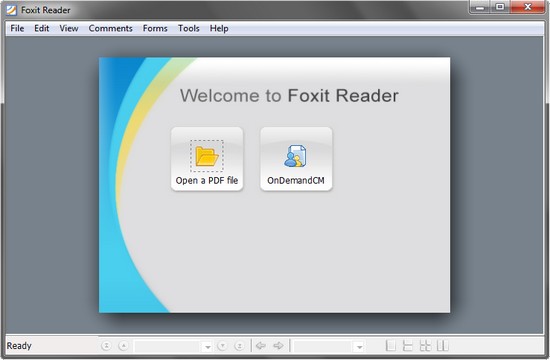Open the Edit menu
The height and width of the screenshot is (360, 550).
pyautogui.click(x=41, y=28)
